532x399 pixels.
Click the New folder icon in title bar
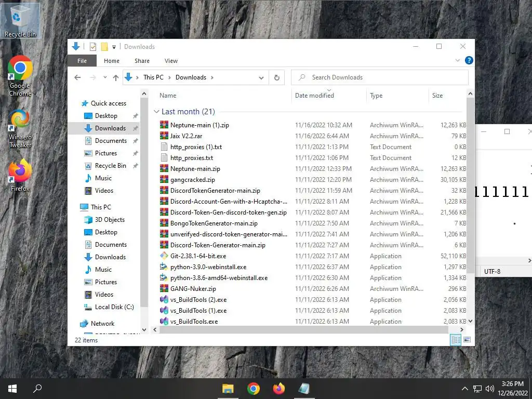[x=104, y=47]
